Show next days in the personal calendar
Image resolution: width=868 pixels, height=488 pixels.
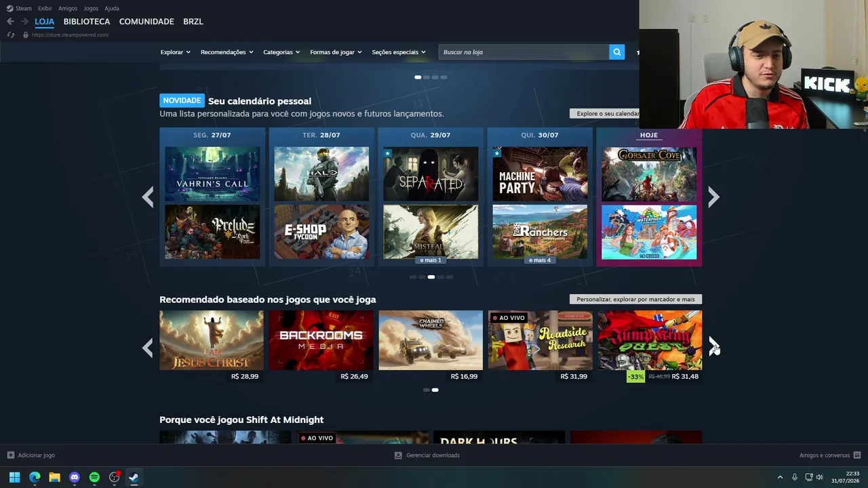[713, 197]
